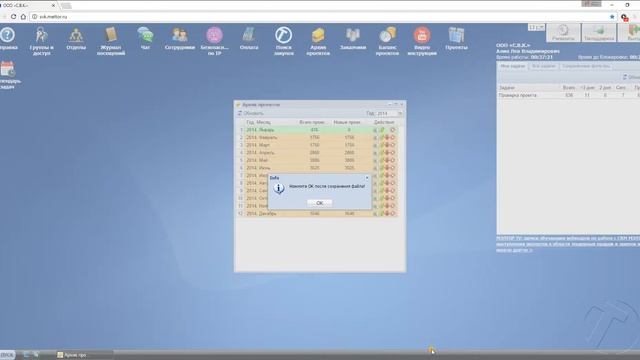Switch to the Мои задачи tab
The image size is (640, 360).
point(513,66)
